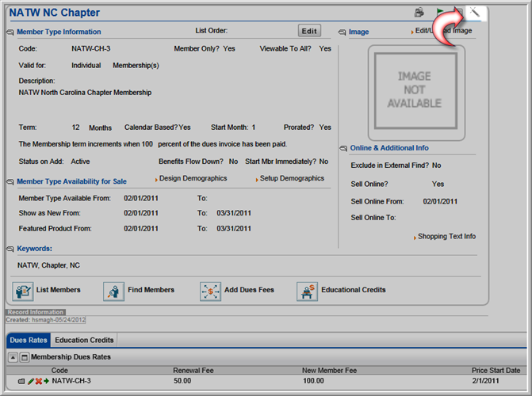Click the NATW-CH-3 code value at top

tap(91, 49)
